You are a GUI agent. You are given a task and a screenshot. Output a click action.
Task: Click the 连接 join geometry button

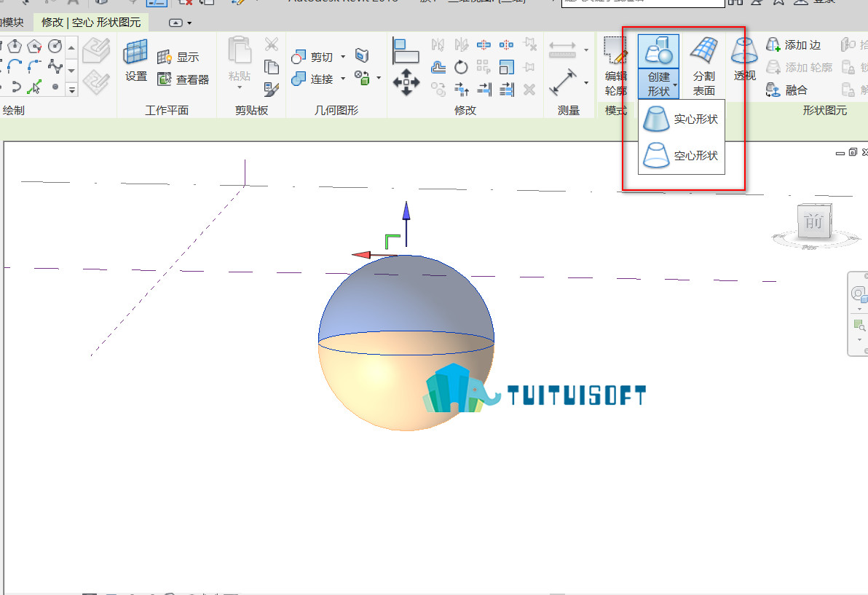(x=312, y=79)
